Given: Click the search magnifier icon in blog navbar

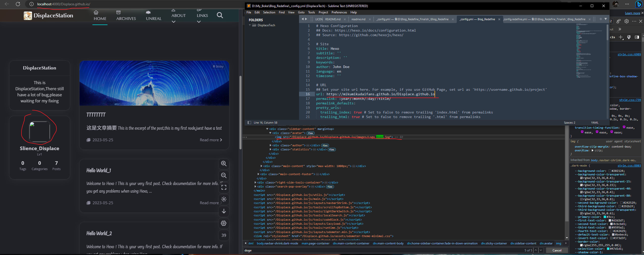Looking at the screenshot, I should (x=220, y=15).
